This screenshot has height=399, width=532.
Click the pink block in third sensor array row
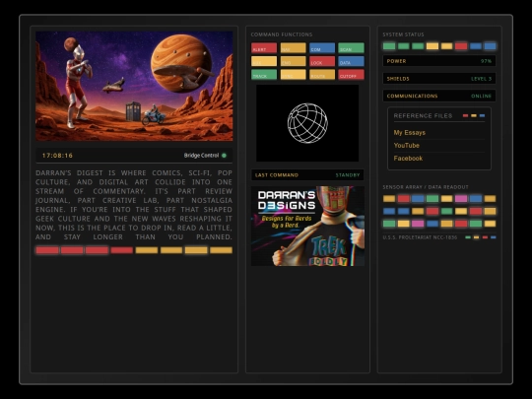[418, 224]
